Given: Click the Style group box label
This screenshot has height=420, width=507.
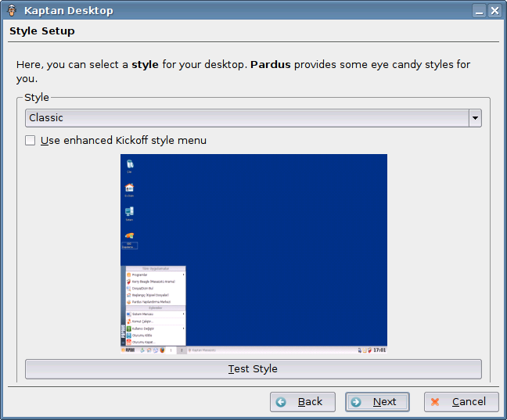Looking at the screenshot, I should pyautogui.click(x=37, y=97).
